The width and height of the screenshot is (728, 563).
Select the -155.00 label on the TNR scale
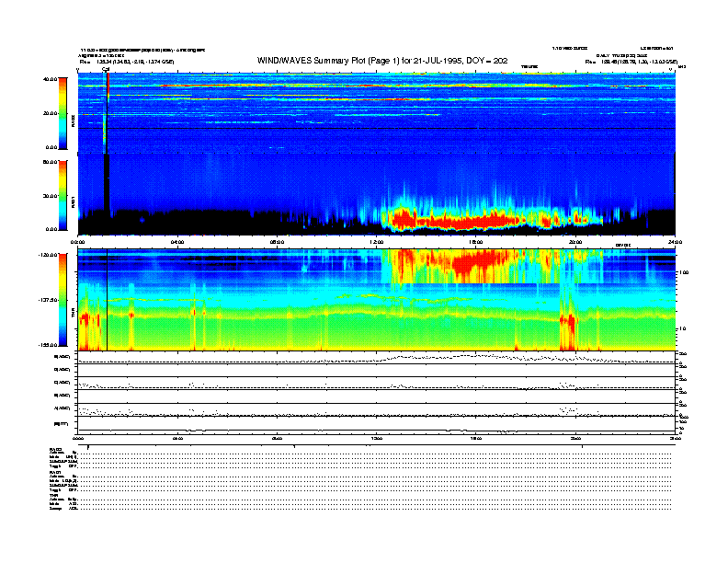(x=48, y=345)
